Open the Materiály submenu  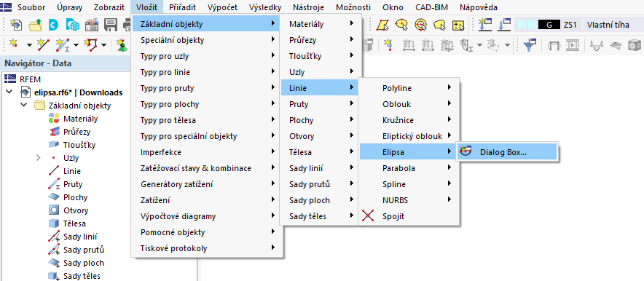[320, 24]
